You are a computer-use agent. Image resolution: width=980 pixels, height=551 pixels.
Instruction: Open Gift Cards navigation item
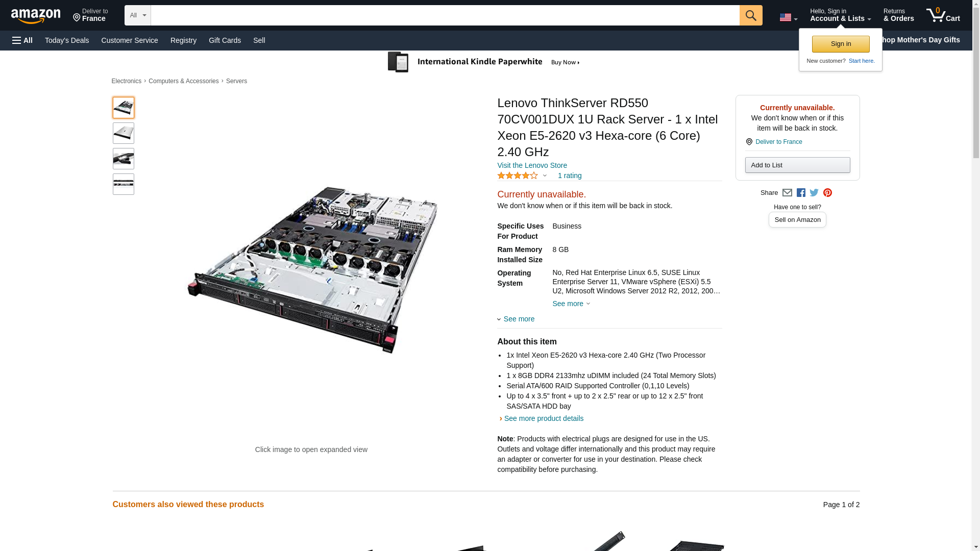coord(225,40)
